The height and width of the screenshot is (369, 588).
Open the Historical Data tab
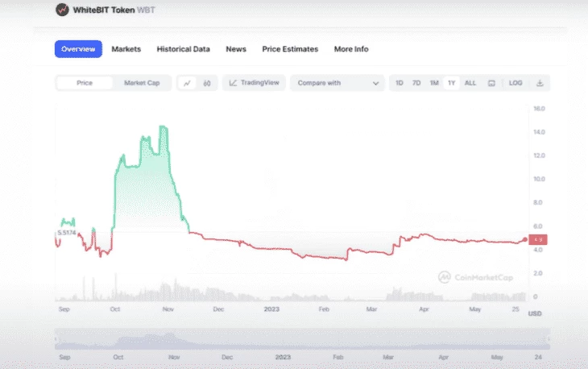[184, 49]
